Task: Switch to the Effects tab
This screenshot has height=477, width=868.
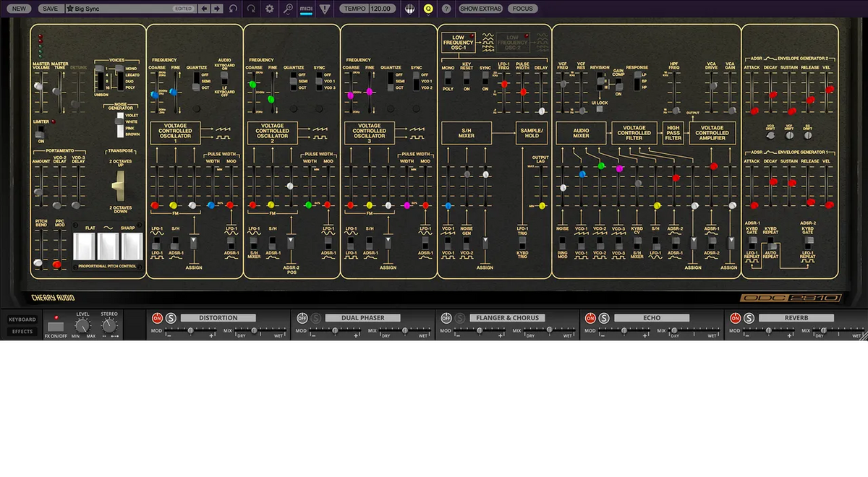Action: 22,332
